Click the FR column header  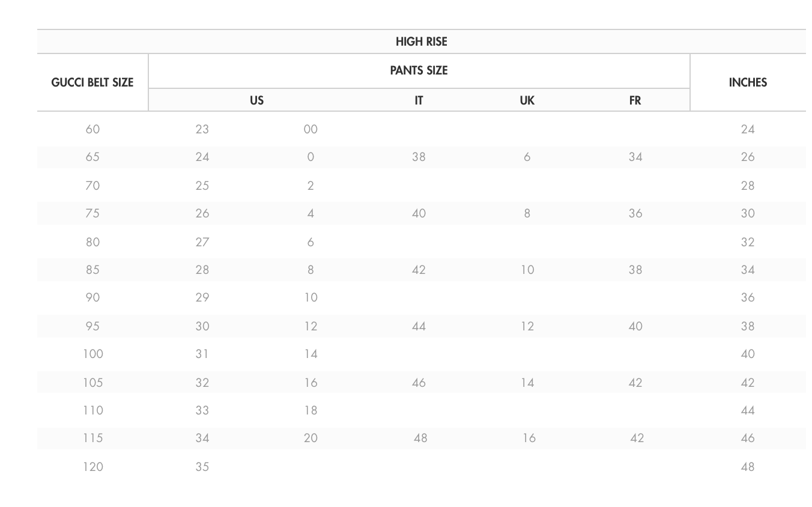(x=635, y=100)
